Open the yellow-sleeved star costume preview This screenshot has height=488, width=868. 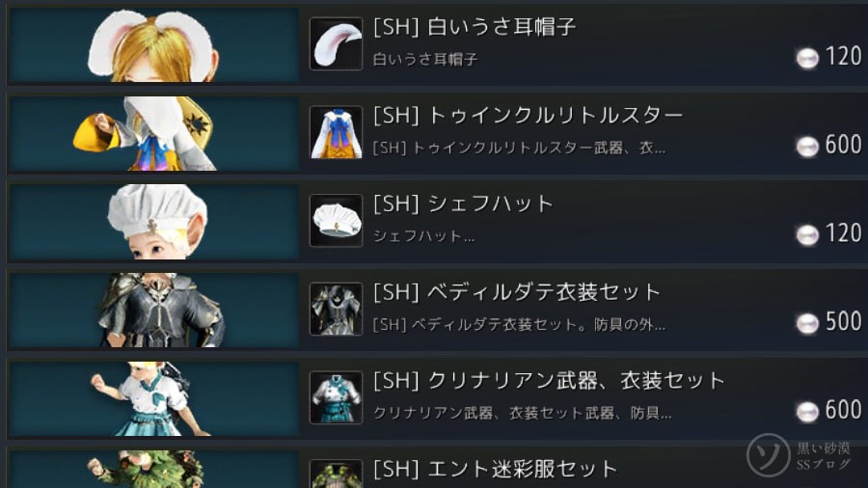[x=154, y=133]
